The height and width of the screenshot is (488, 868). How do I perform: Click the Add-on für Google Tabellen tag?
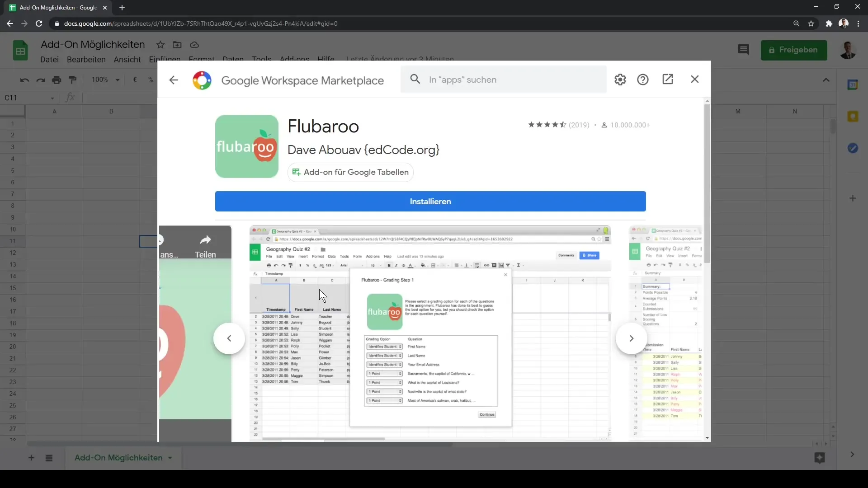(352, 172)
